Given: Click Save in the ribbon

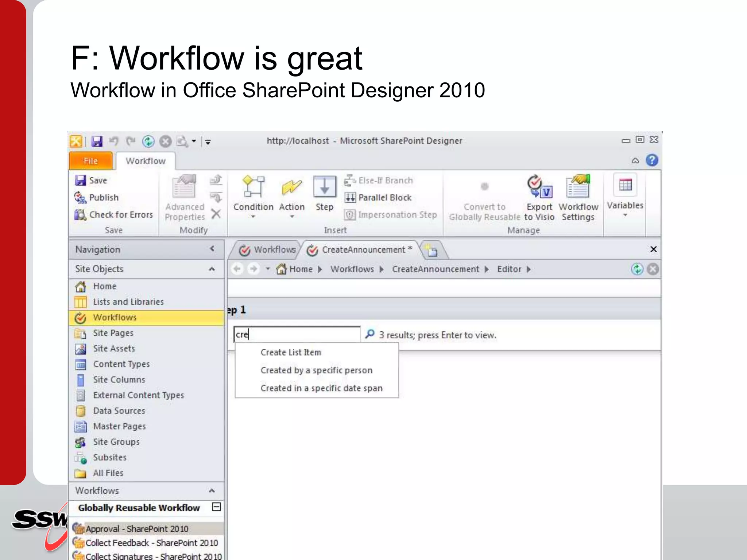Looking at the screenshot, I should [x=91, y=180].
